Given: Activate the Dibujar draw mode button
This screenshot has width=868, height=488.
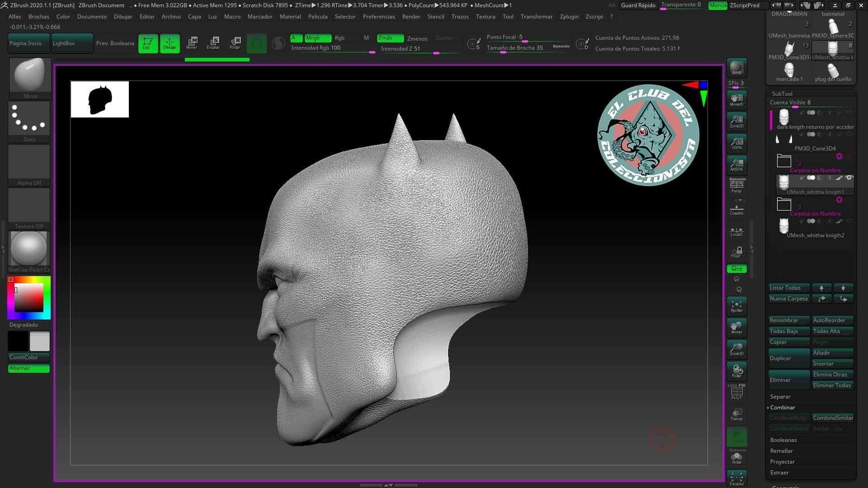Looking at the screenshot, I should [170, 43].
